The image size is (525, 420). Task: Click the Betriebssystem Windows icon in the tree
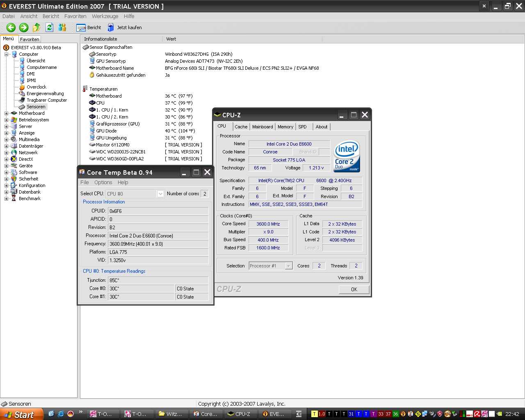(x=14, y=120)
